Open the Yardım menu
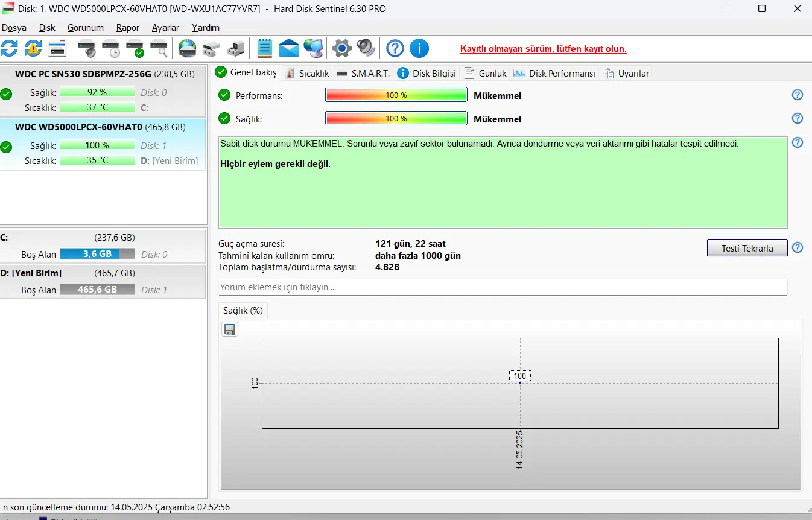 point(206,28)
